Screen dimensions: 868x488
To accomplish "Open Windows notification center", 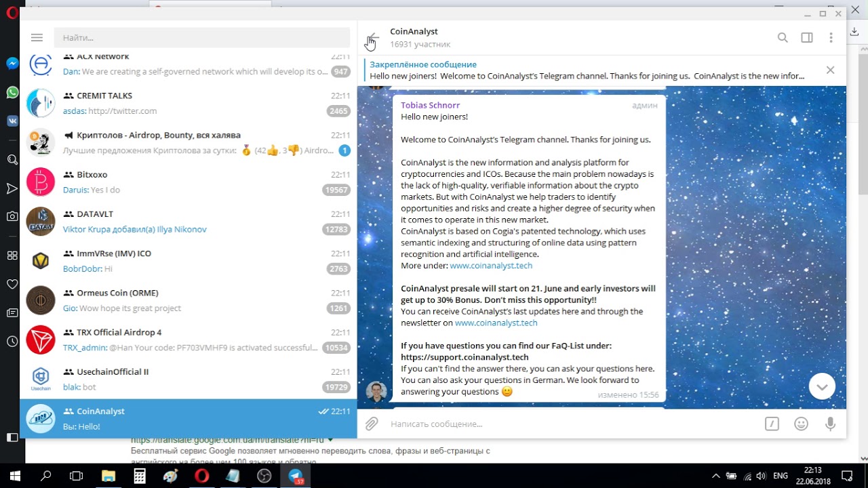I will (x=847, y=476).
